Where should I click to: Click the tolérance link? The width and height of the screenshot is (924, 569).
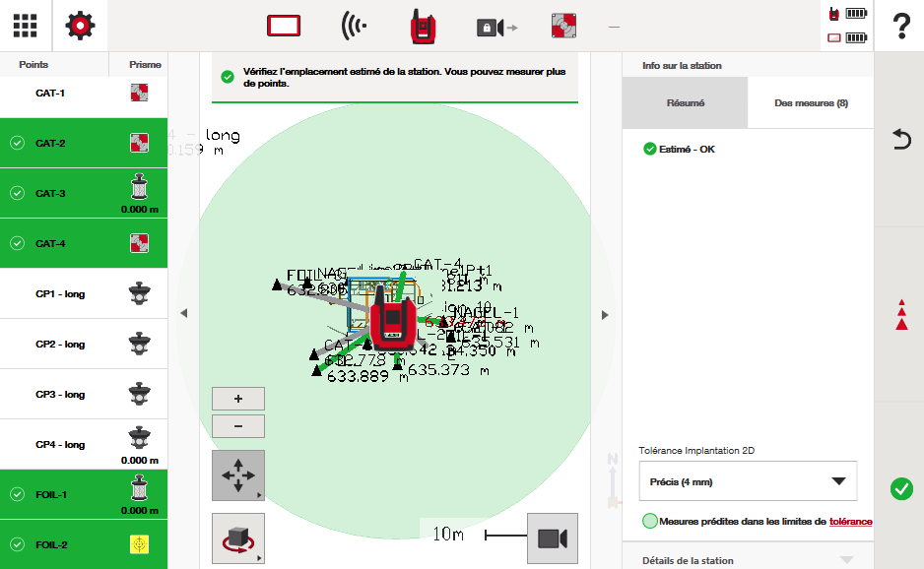point(850,522)
